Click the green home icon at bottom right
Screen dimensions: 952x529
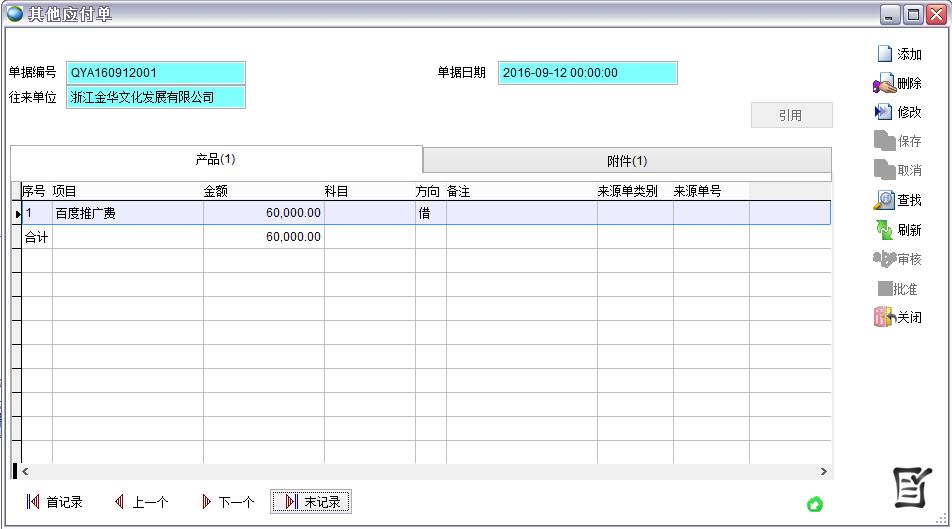tap(814, 504)
